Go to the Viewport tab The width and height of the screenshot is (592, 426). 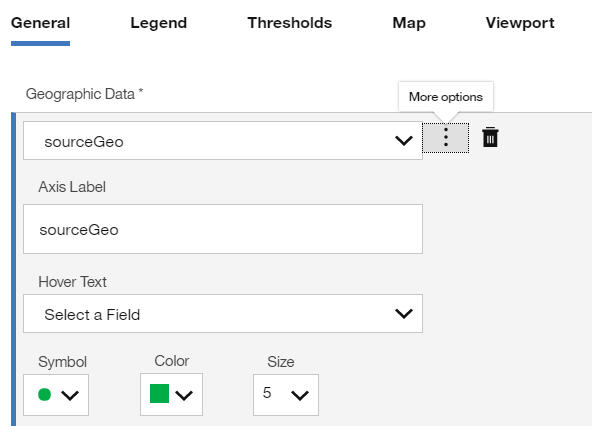coord(520,23)
